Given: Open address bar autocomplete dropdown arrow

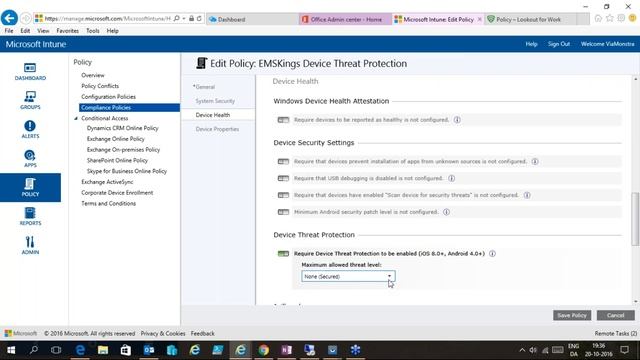Looking at the screenshot, I should (184, 18).
